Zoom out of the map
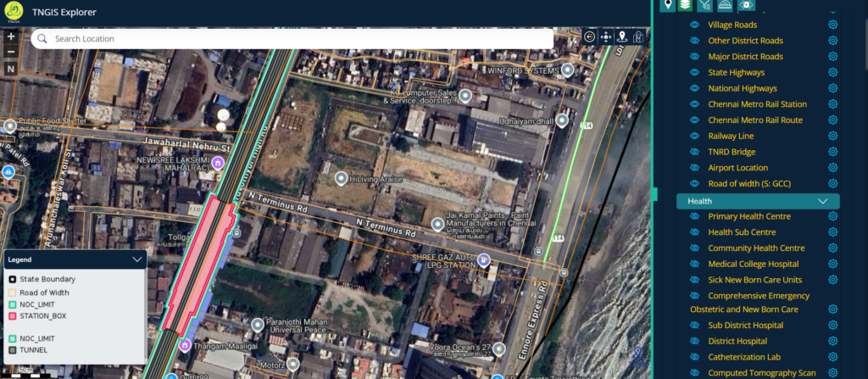Screen dimensions: 868x379 click(x=11, y=53)
